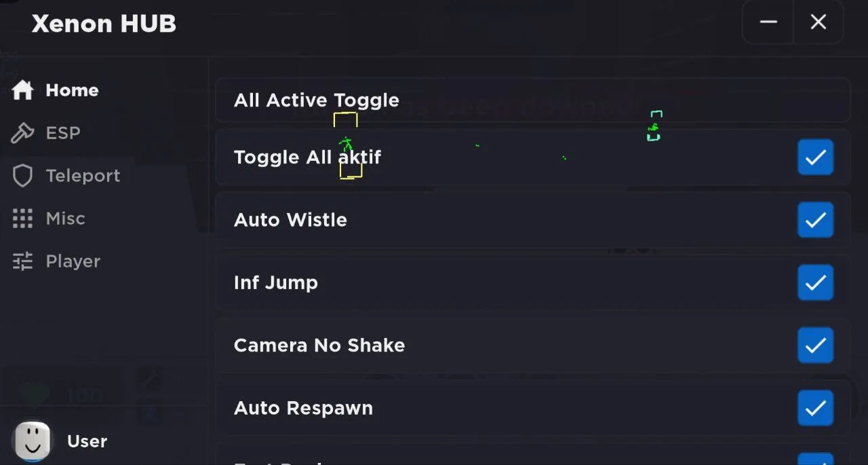The width and height of the screenshot is (868, 465).
Task: Click the Teleport shield icon
Action: pyautogui.click(x=22, y=176)
